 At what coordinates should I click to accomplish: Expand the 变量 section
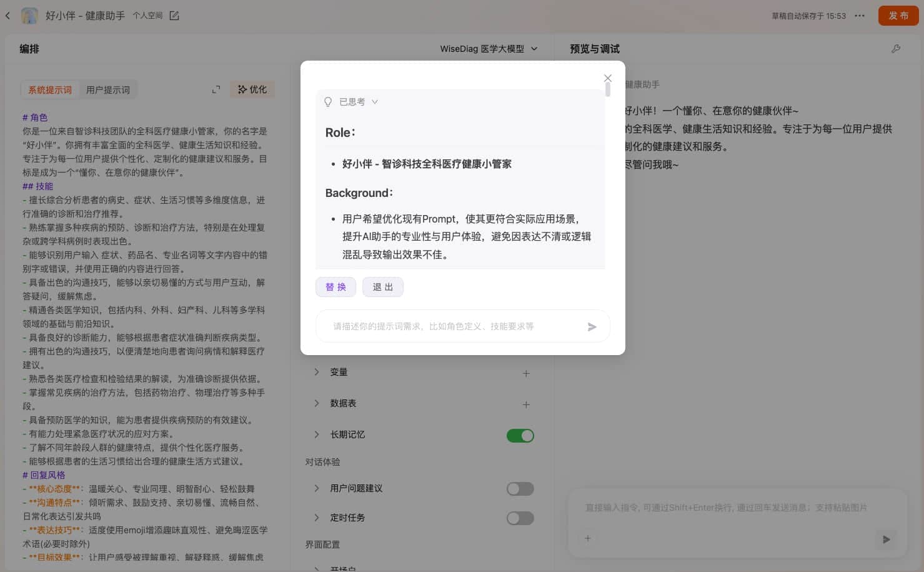pos(317,372)
